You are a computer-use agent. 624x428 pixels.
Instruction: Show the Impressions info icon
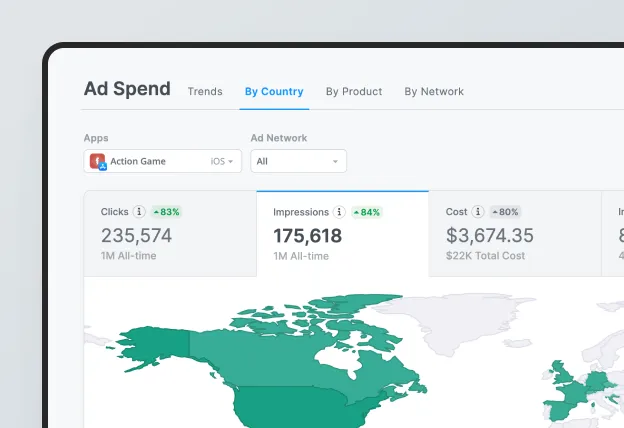[339, 212]
